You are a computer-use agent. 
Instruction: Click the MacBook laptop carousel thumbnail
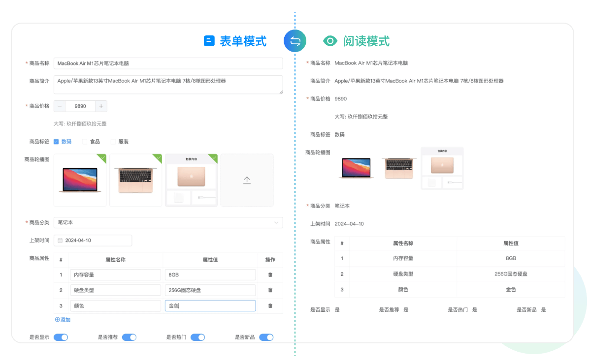(x=80, y=180)
